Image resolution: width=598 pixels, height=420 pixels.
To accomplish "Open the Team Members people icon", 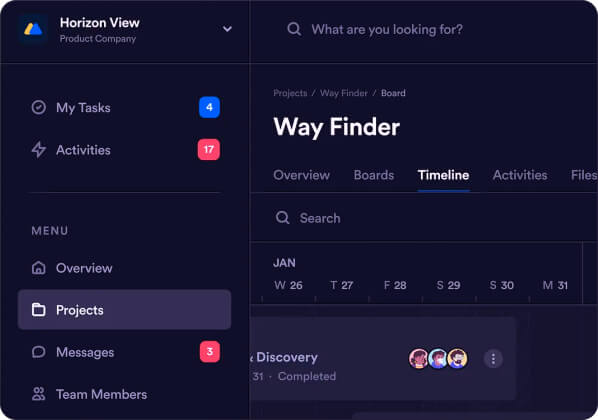I will 39,394.
